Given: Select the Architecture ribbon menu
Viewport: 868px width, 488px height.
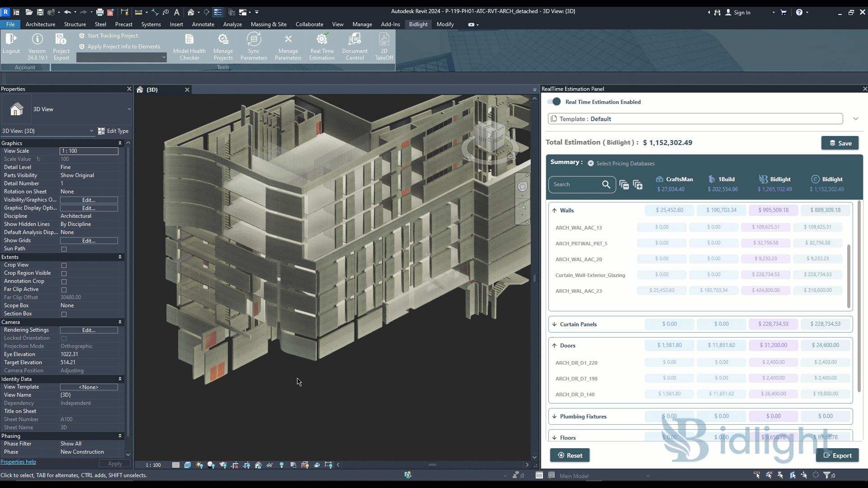Looking at the screenshot, I should pos(40,24).
